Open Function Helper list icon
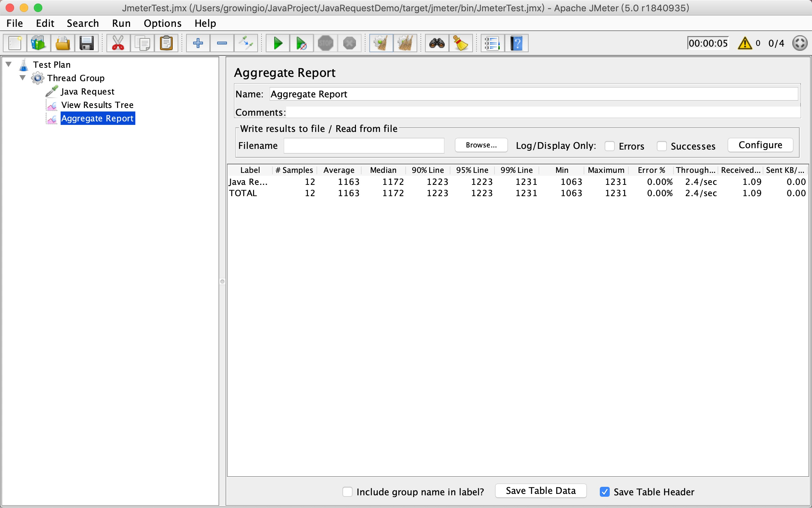812x508 pixels. 492,43
